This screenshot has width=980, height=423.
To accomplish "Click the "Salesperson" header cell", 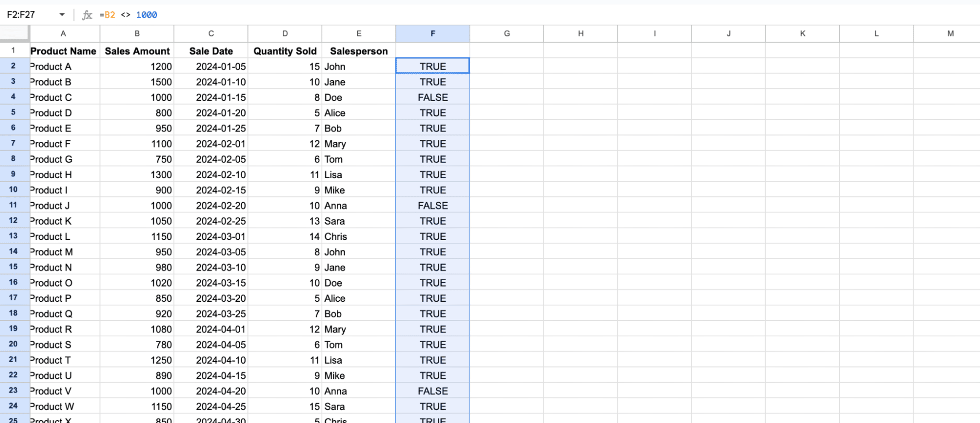I will click(359, 51).
